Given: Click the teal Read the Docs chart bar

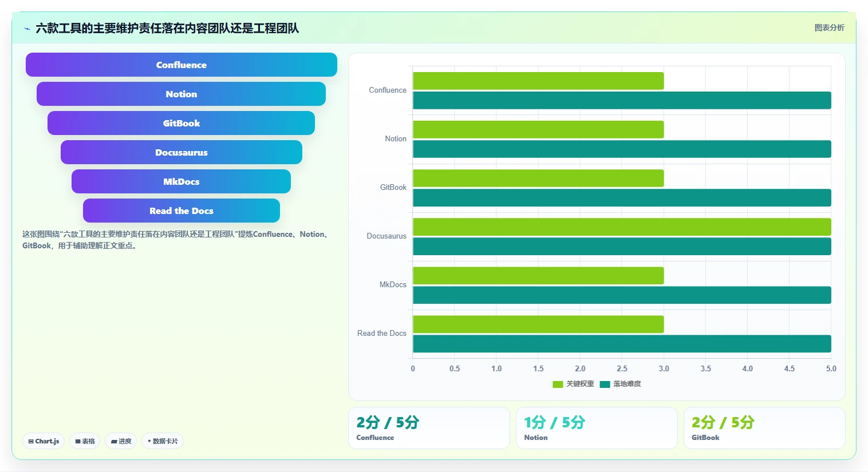Looking at the screenshot, I should (x=622, y=343).
